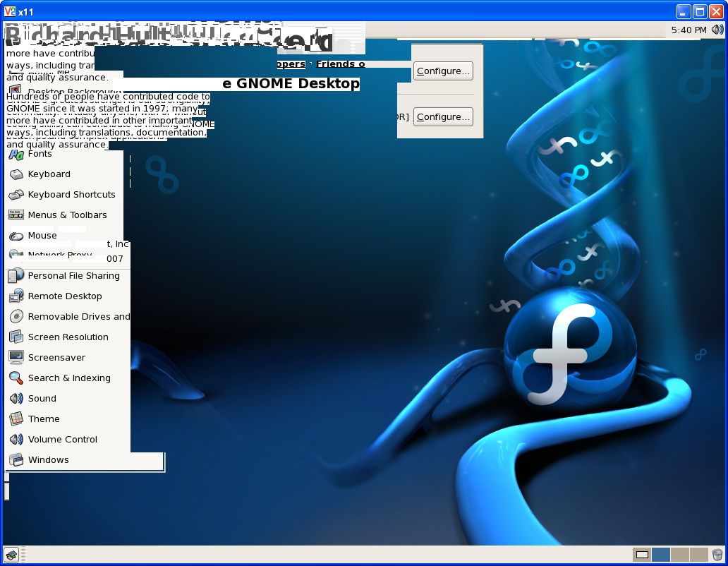The height and width of the screenshot is (566, 728).
Task: Open Keyboard preferences
Action: (x=49, y=174)
